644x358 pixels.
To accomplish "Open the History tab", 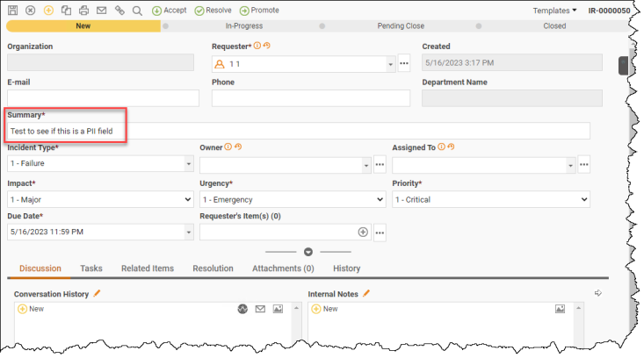I will [347, 268].
